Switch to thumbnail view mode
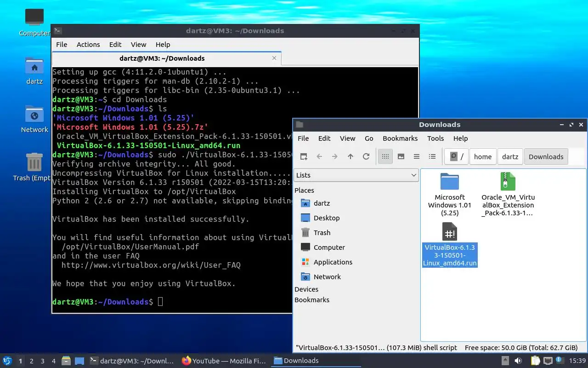 click(401, 156)
